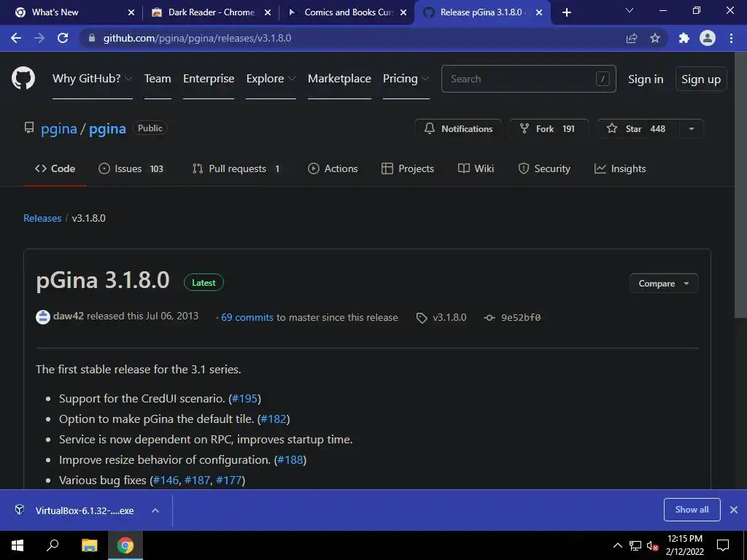The image size is (747, 560).
Task: Expand the Pricing menu
Action: click(x=406, y=79)
